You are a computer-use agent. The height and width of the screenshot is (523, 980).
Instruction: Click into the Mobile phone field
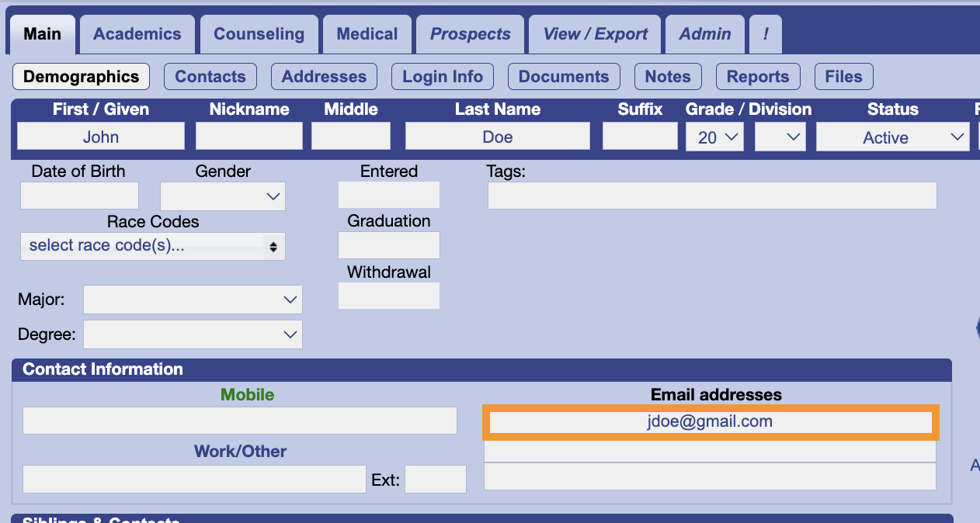pos(240,421)
